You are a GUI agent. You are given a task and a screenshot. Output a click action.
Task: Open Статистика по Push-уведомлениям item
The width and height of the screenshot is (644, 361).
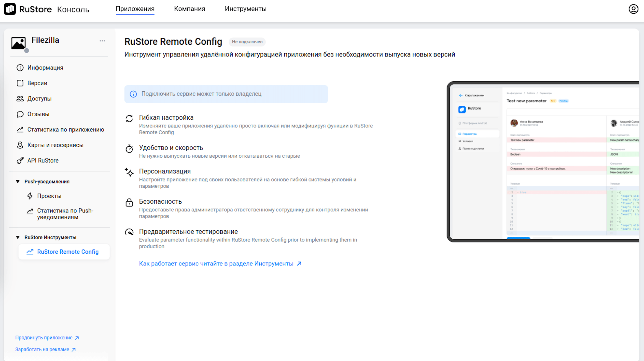tap(65, 214)
